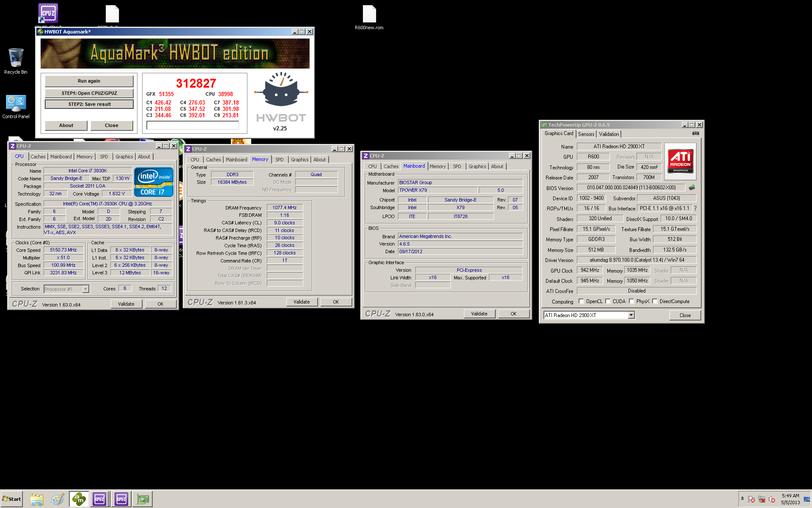Image resolution: width=812 pixels, height=508 pixels.
Task: Click STEP1: Open CPUZ/GPUZ button
Action: (89, 93)
